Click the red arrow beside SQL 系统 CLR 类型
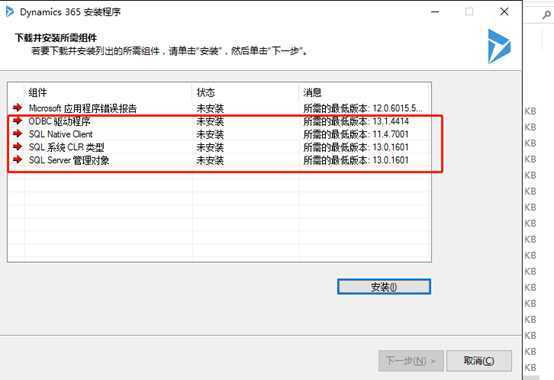Image resolution: width=554 pixels, height=380 pixels. click(17, 147)
